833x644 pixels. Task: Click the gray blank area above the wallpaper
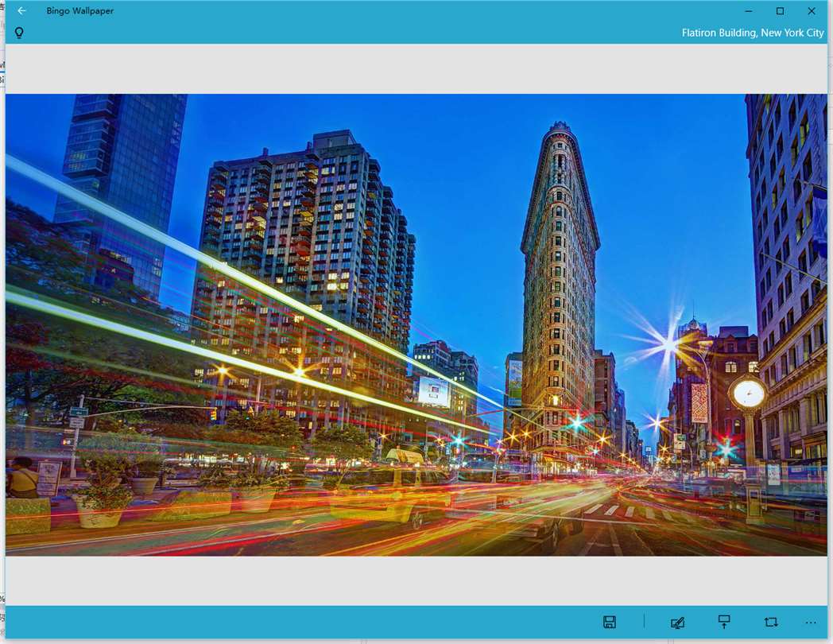(416, 69)
